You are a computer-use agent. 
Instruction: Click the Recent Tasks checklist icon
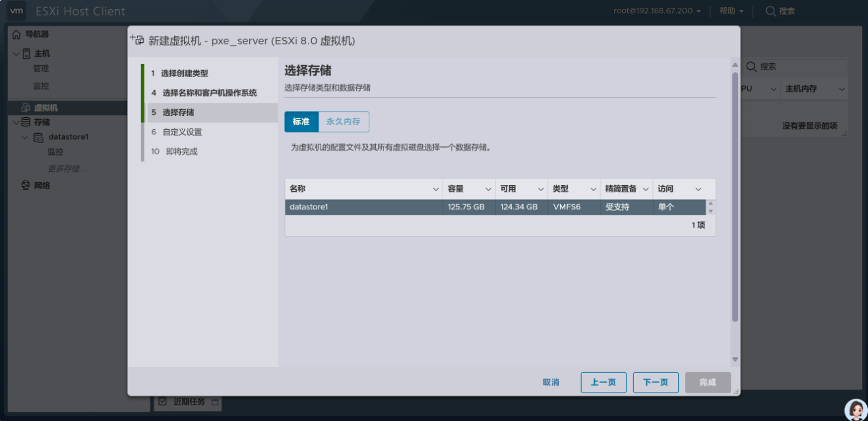point(162,401)
